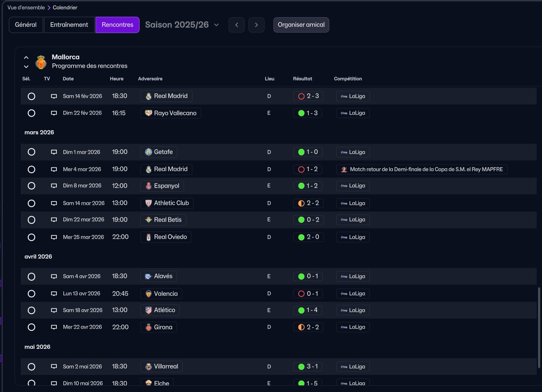Select the radio button for Rayo Vallecano match
Viewport: 542px width, 392px height.
(x=31, y=113)
